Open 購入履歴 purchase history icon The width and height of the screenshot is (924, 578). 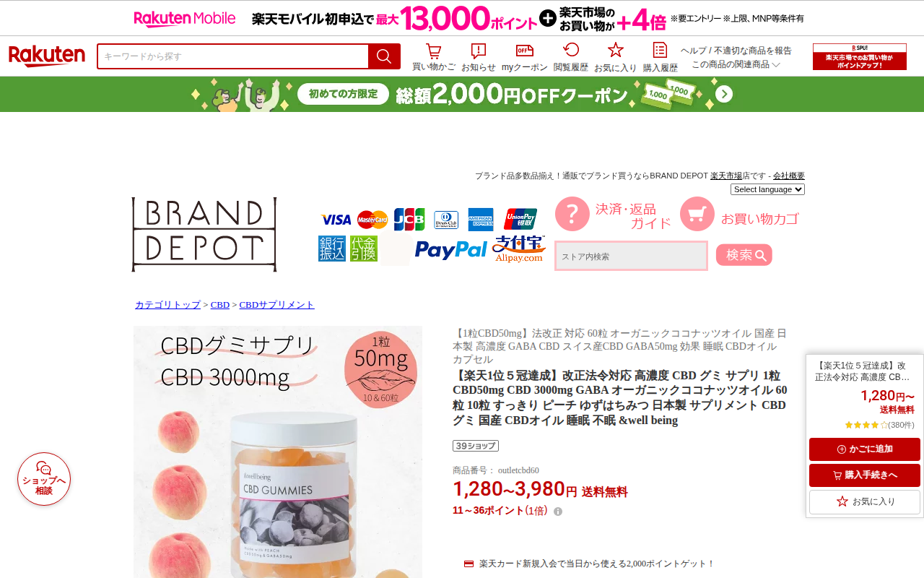coord(660,50)
